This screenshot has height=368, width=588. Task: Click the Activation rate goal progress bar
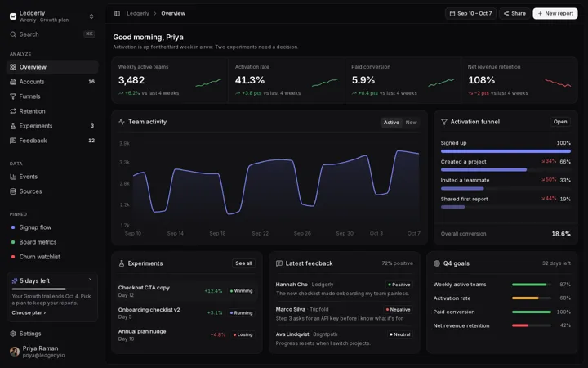[x=532, y=298]
